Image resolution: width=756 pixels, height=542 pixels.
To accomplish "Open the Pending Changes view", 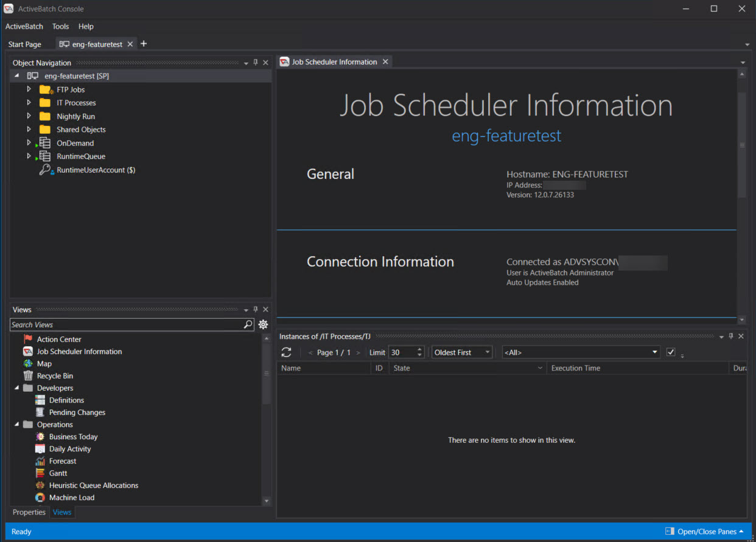I will tap(77, 412).
